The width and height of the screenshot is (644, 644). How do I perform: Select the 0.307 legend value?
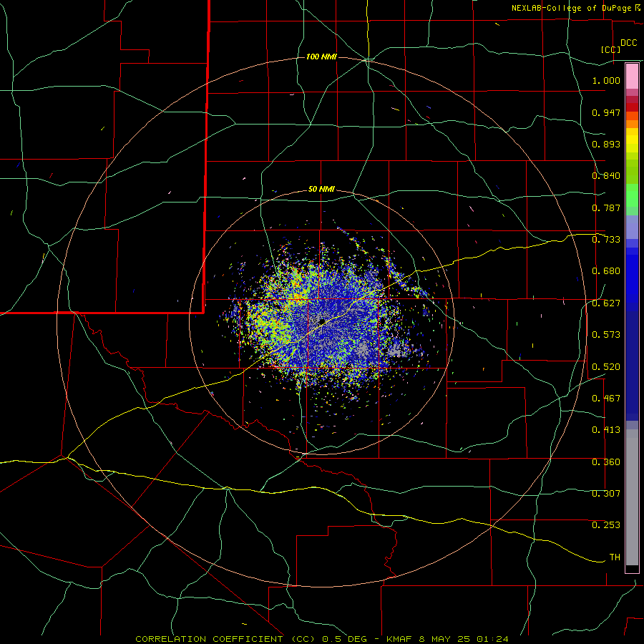[x=606, y=494]
